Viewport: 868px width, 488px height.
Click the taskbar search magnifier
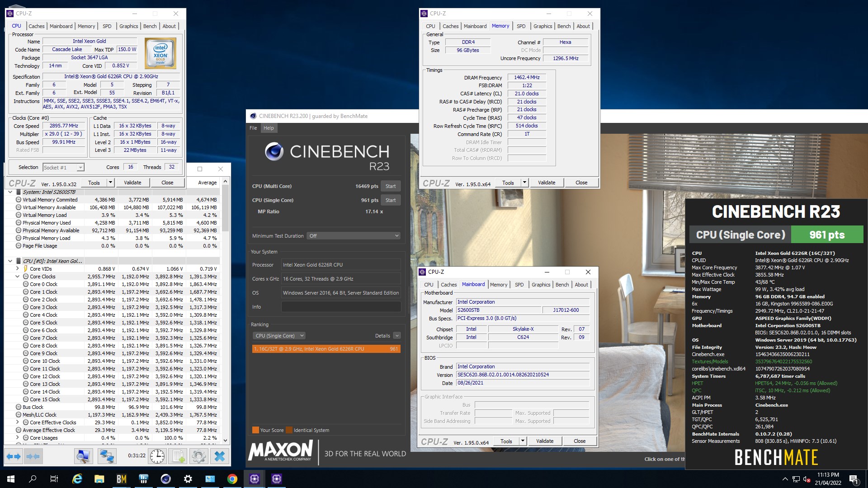[33, 479]
